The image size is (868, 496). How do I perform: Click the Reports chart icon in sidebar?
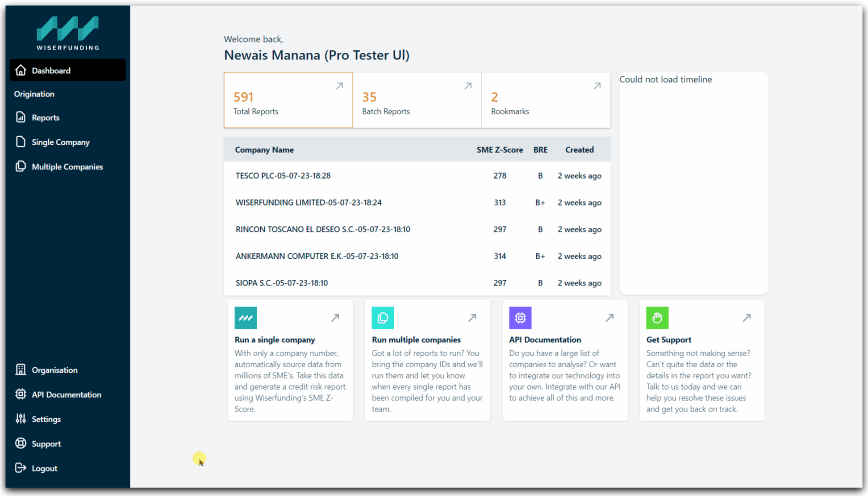tap(21, 117)
